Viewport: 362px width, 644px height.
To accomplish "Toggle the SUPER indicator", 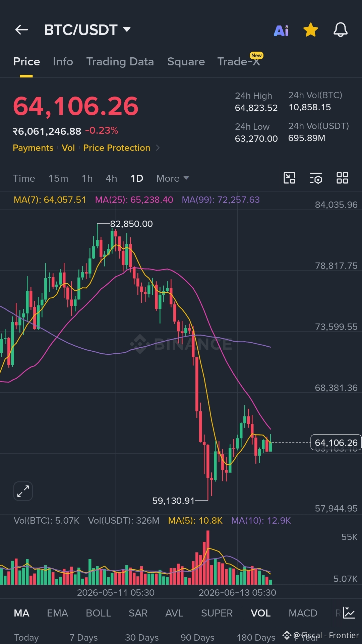I will (x=217, y=613).
